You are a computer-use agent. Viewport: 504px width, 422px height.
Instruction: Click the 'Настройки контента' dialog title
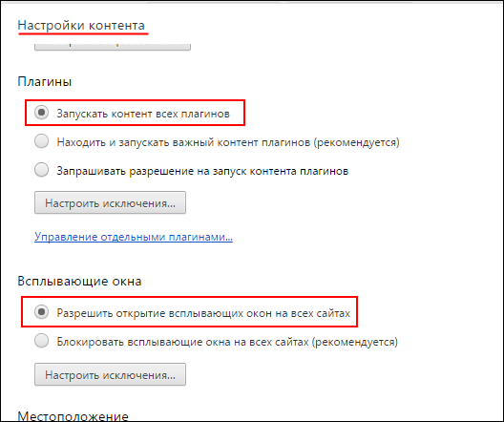click(81, 25)
